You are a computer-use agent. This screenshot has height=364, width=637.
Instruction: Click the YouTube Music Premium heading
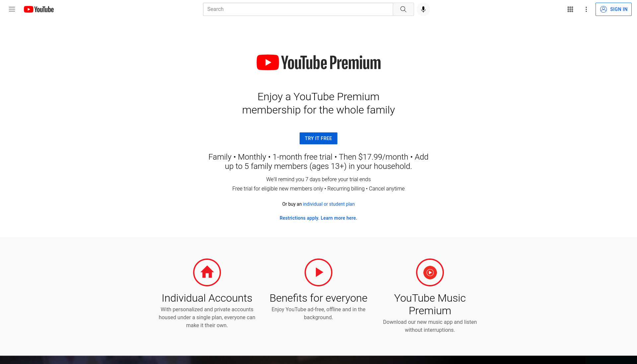click(x=430, y=304)
